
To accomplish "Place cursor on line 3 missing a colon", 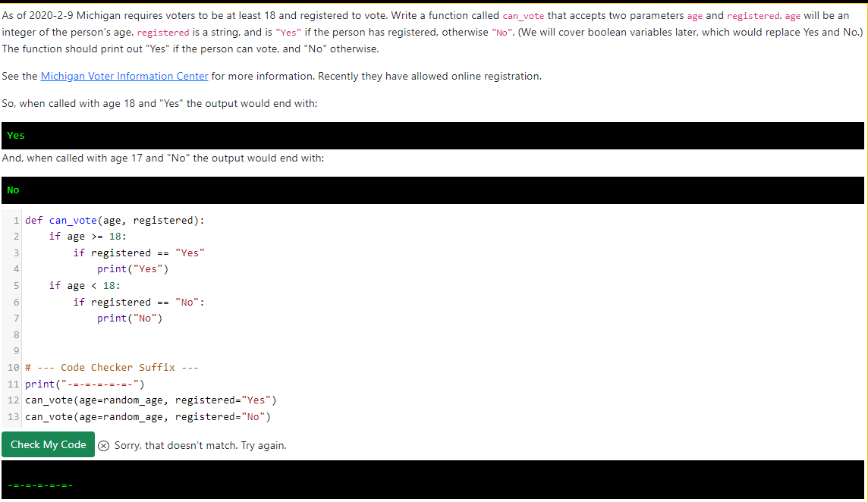I will pyautogui.click(x=140, y=253).
